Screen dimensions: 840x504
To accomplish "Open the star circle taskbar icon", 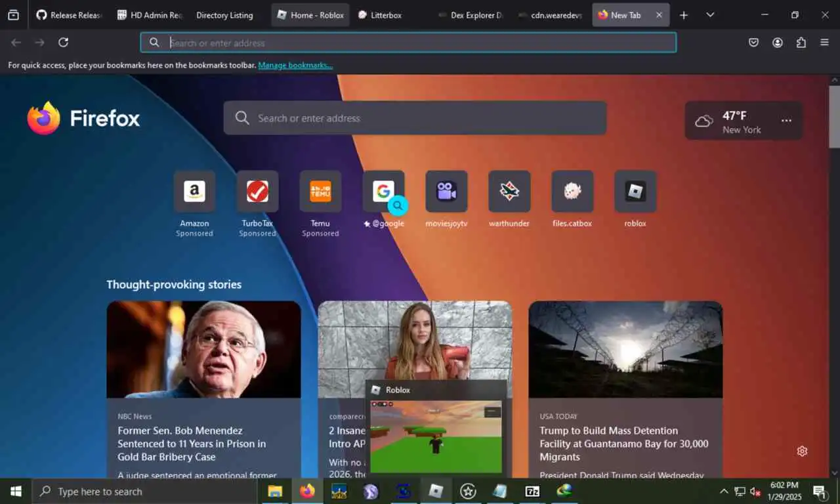I will [468, 492].
